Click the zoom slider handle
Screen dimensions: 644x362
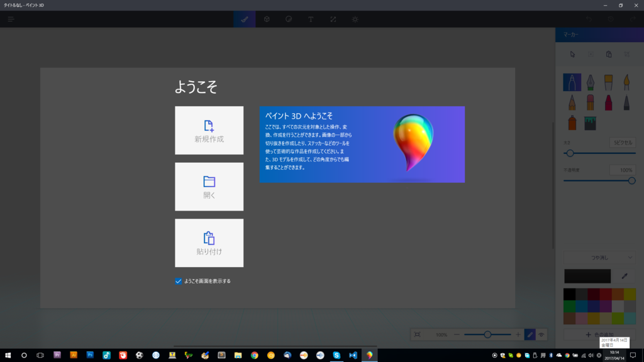coord(487,334)
